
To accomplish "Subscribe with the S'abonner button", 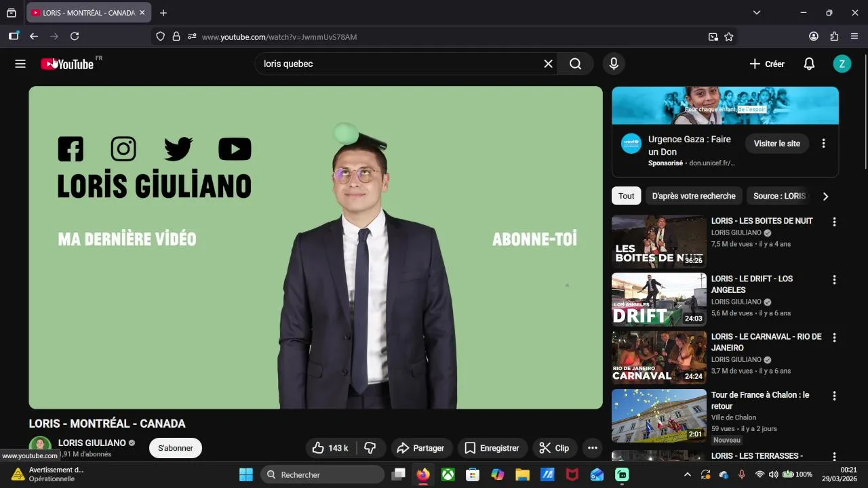I will click(176, 448).
